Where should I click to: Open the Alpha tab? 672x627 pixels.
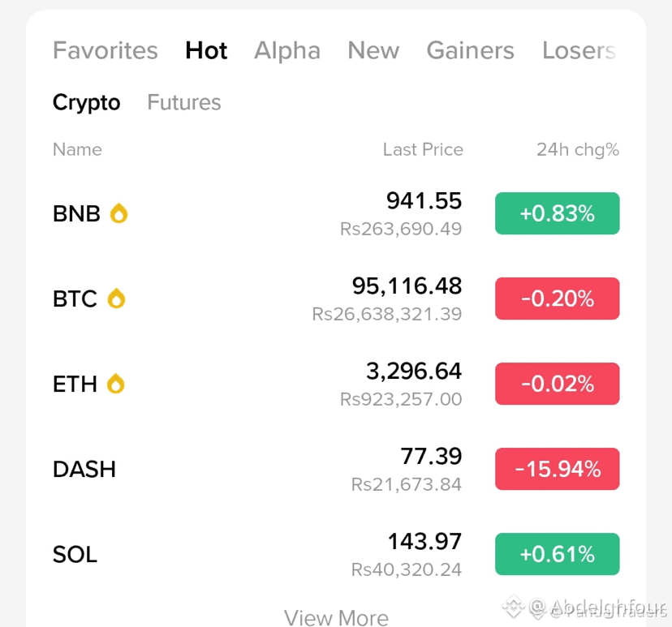tap(287, 50)
